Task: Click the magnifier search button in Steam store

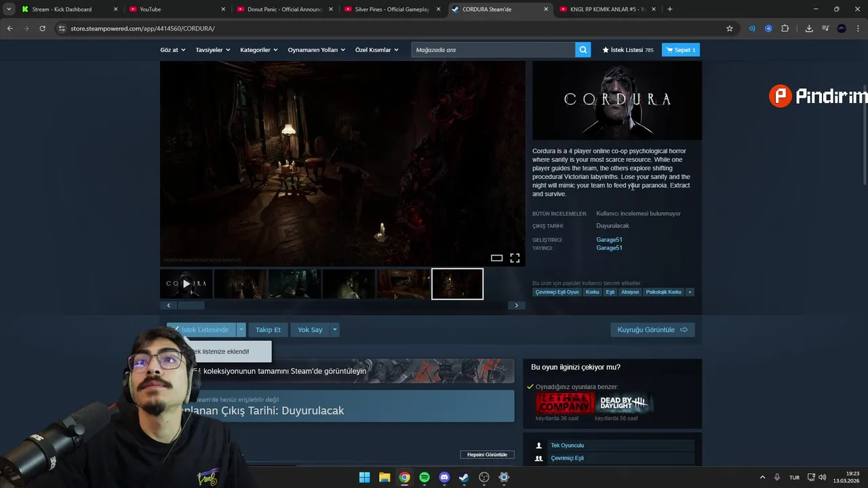Action: tap(583, 49)
